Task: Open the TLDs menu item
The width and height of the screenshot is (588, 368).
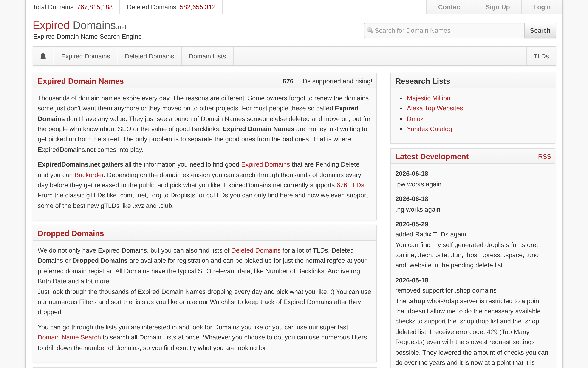Action: [x=541, y=56]
